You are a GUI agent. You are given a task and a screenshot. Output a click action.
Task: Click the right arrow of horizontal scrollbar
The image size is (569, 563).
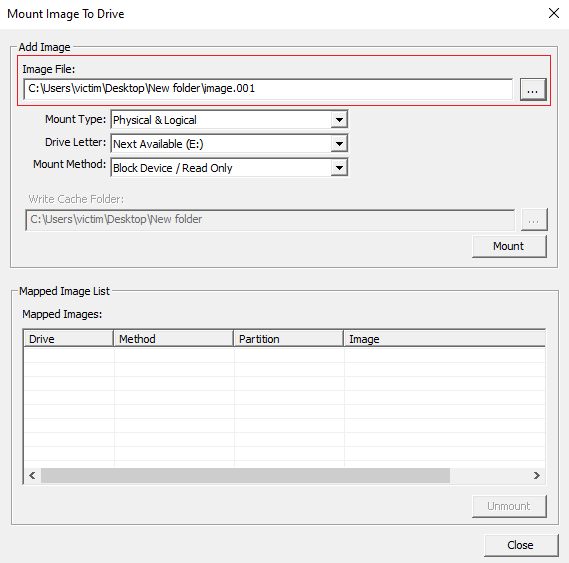(x=536, y=476)
